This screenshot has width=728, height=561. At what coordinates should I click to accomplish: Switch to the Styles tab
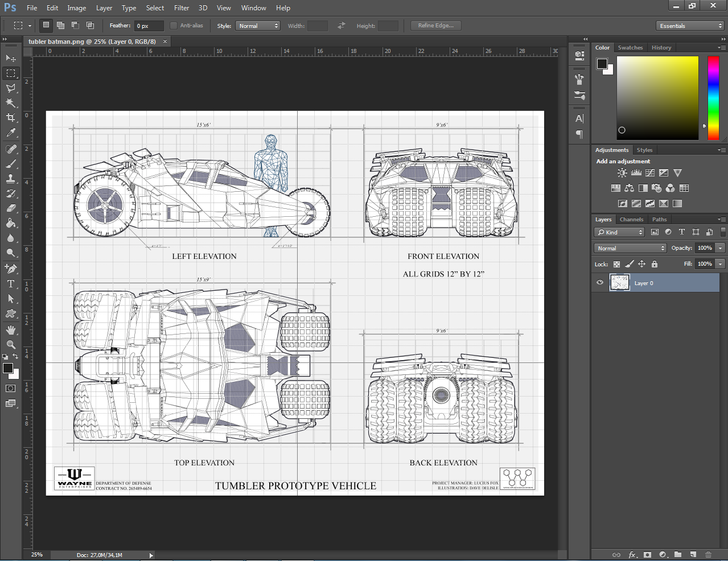(645, 150)
